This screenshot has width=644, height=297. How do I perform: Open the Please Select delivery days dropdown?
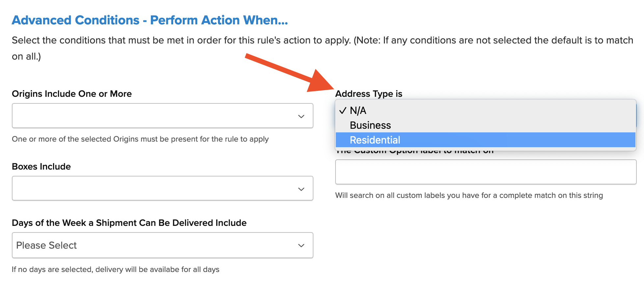click(162, 246)
